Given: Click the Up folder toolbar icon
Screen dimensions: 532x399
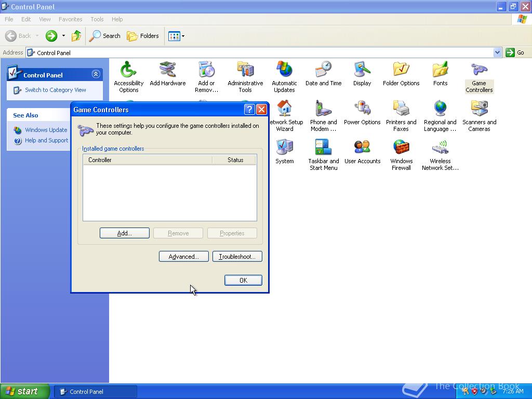Looking at the screenshot, I should (x=76, y=36).
